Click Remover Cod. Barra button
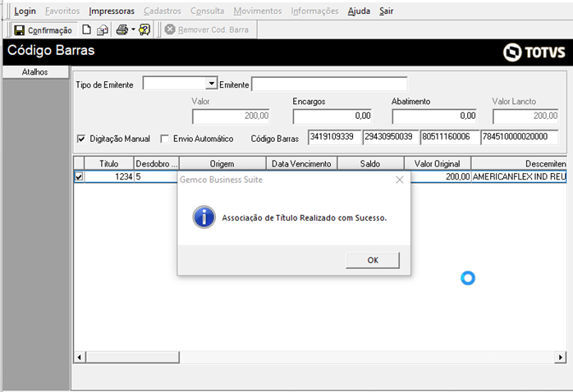 tap(207, 30)
